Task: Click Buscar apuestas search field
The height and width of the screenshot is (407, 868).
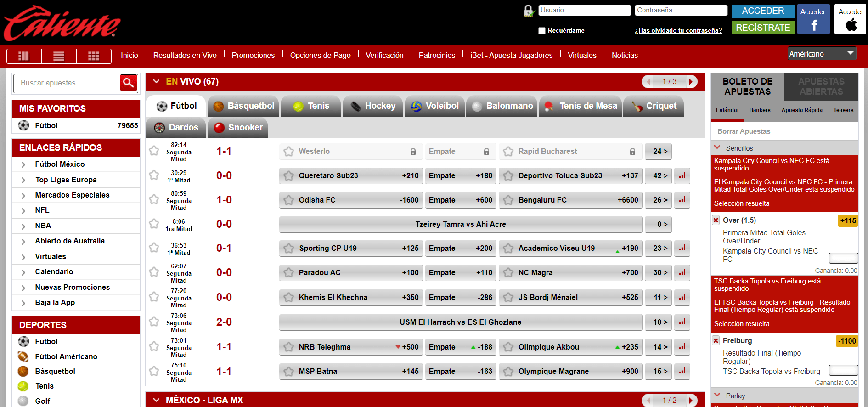Action: click(x=67, y=83)
